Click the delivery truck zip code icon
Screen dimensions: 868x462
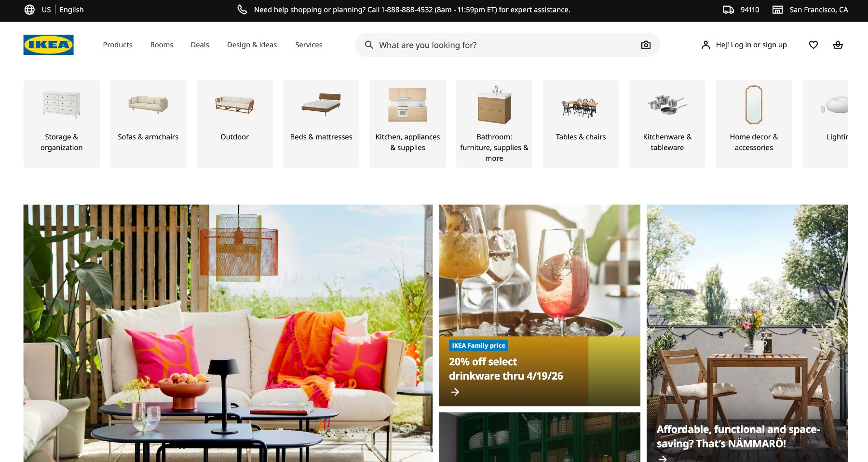[728, 10]
